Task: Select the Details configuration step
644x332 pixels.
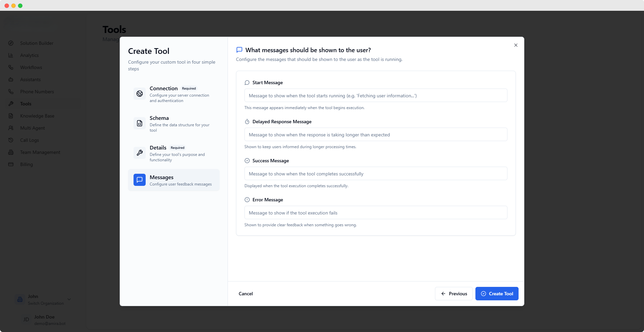Action: (x=173, y=153)
